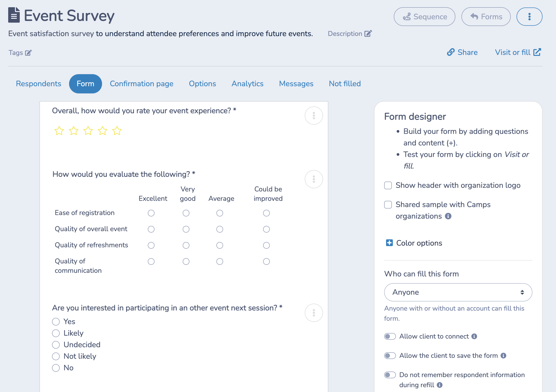The width and height of the screenshot is (556, 392).
Task: Open the Respondents section
Action: point(38,84)
